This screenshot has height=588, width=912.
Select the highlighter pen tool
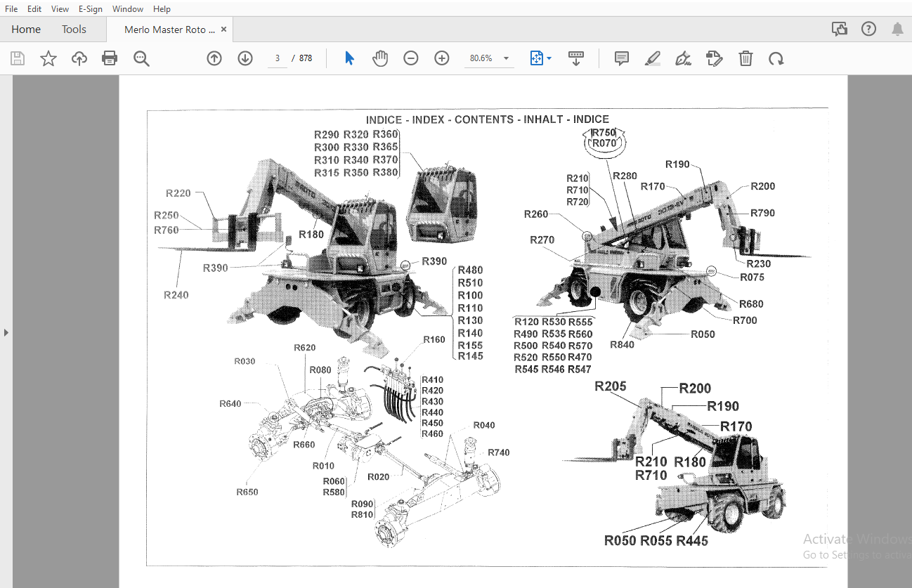coord(653,58)
